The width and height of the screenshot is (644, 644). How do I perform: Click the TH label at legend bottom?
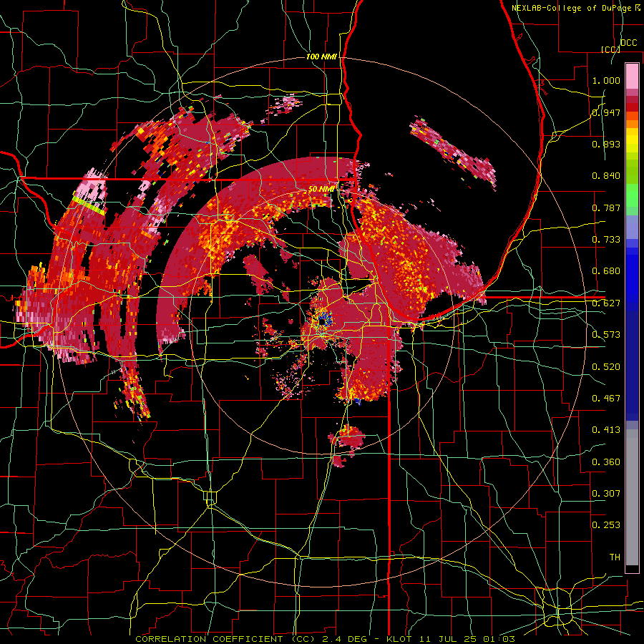(x=615, y=557)
